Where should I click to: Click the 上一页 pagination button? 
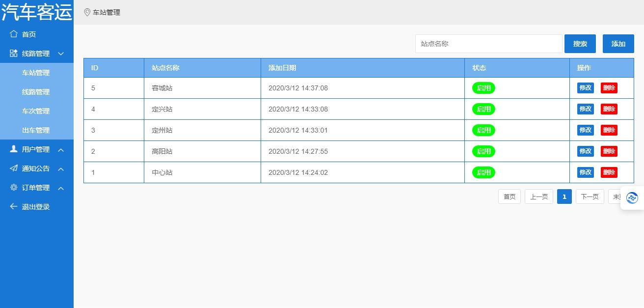pos(539,196)
